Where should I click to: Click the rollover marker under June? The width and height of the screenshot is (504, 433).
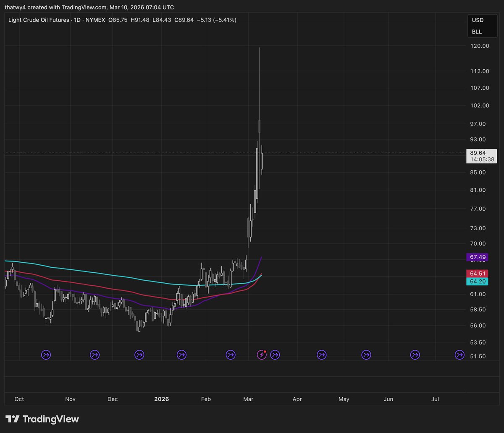(415, 355)
